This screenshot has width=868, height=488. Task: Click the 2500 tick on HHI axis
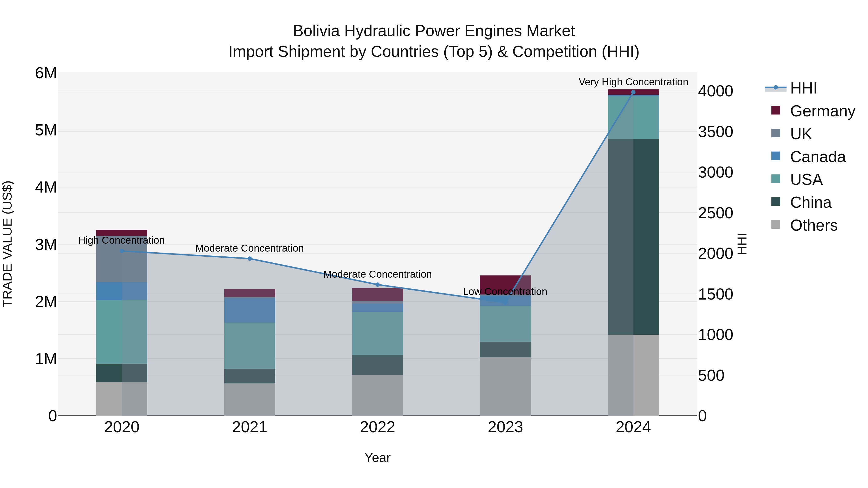pyautogui.click(x=716, y=213)
